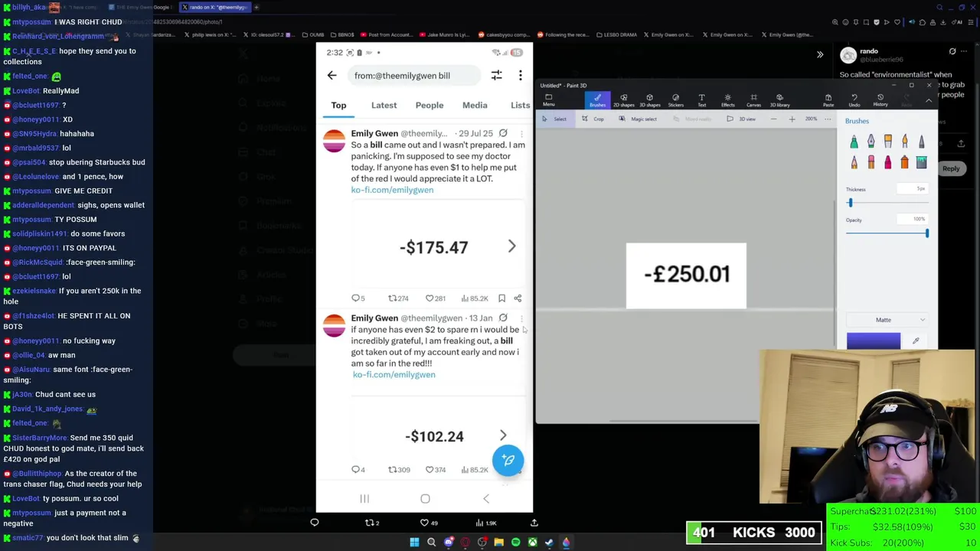Open the ko-fi link in 13 Jan tweet
Viewport: 980px width, 551px height.
point(394,374)
